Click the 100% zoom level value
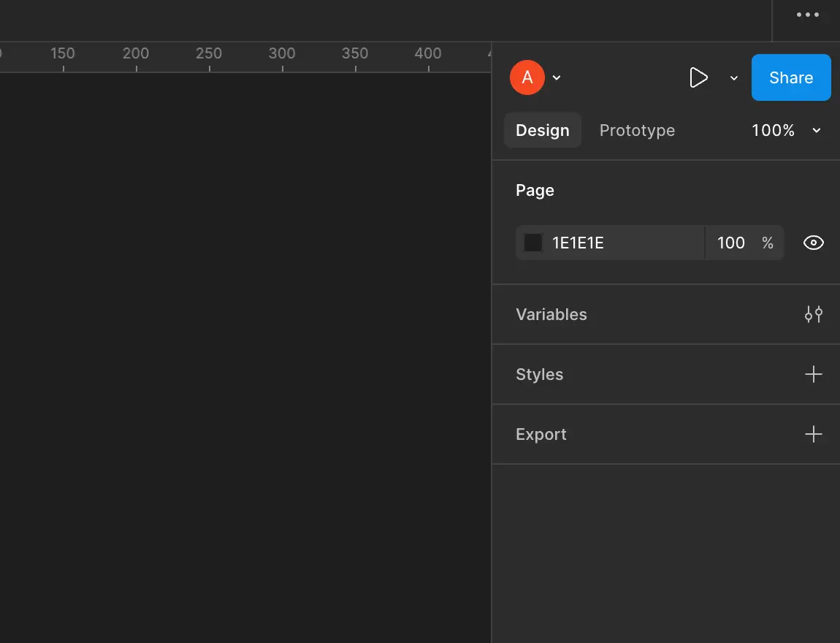This screenshot has width=840, height=643. point(773,130)
